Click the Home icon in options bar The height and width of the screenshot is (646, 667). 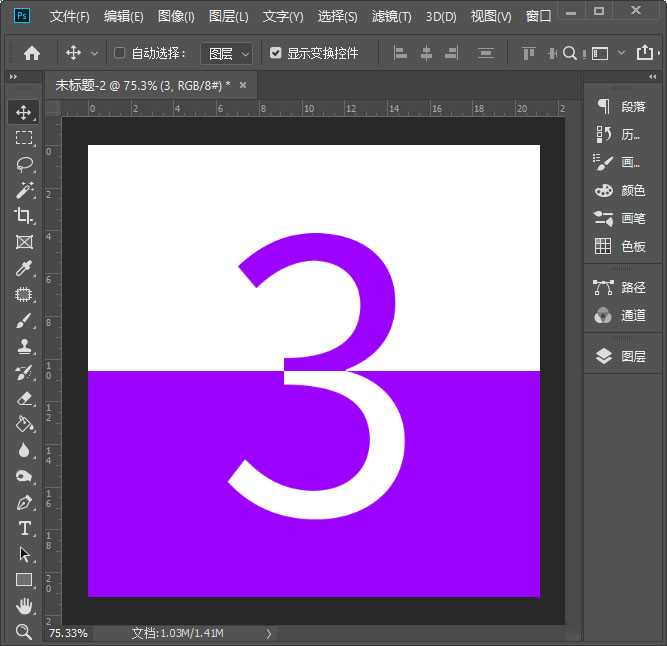pyautogui.click(x=32, y=53)
